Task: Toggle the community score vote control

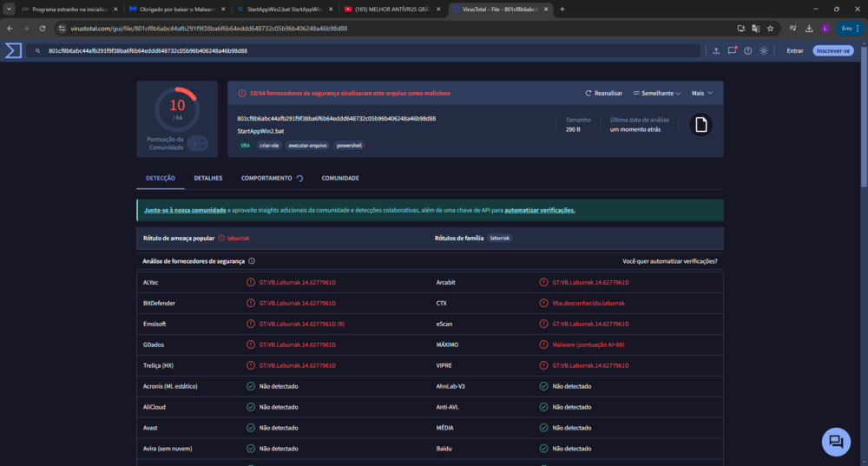Action: [x=198, y=143]
